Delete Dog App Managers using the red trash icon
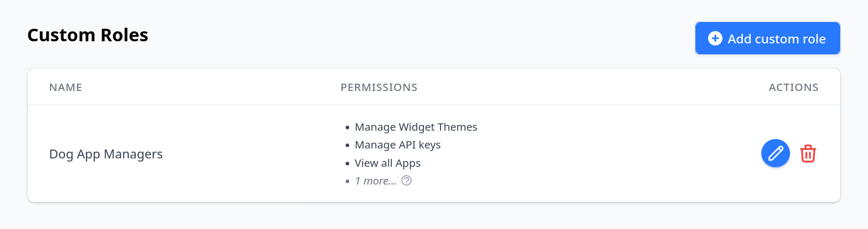Image resolution: width=868 pixels, height=229 pixels. (x=808, y=154)
